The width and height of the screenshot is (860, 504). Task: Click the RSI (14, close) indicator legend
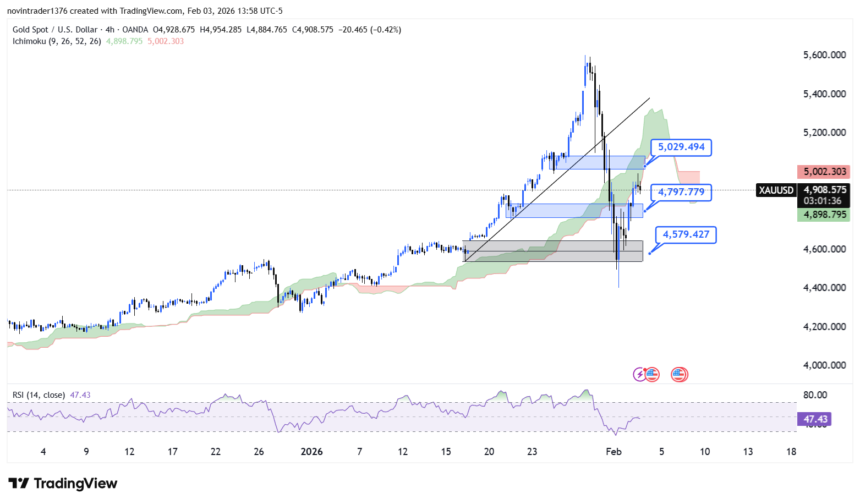click(39, 395)
